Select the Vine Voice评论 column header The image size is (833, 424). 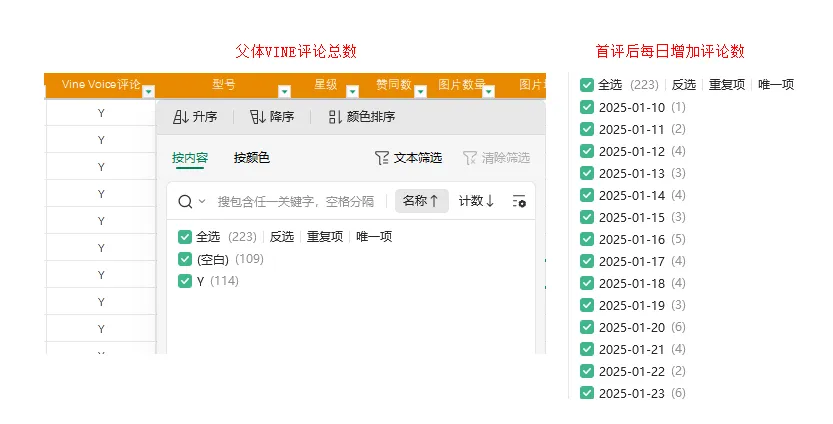tap(101, 84)
